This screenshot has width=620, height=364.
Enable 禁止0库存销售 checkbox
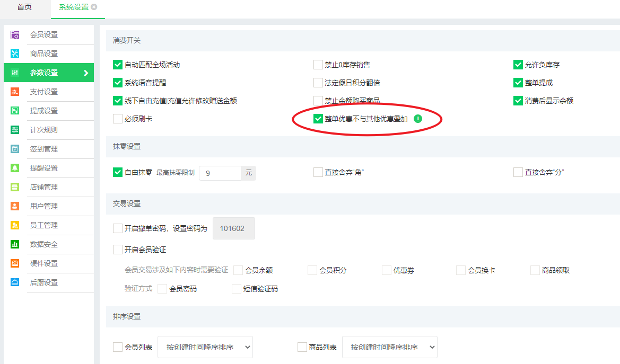(x=318, y=65)
